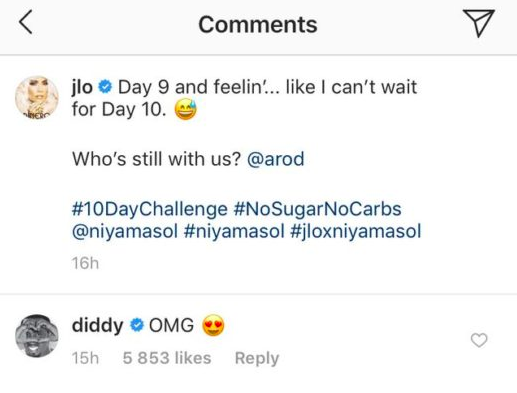The width and height of the screenshot is (517, 393).
Task: Like diddy's comment with the heart icon
Action: [x=479, y=340]
